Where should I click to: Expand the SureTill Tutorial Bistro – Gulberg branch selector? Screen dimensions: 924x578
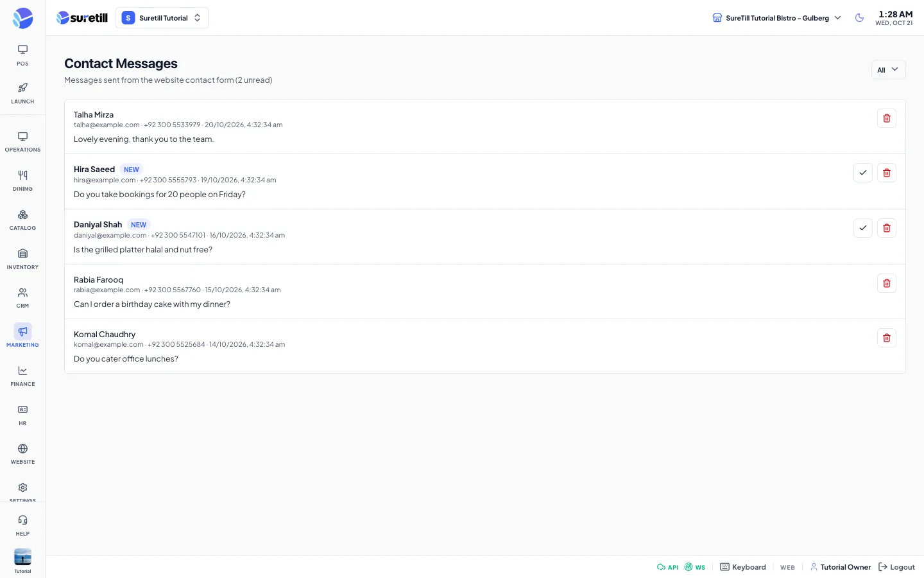[776, 18]
